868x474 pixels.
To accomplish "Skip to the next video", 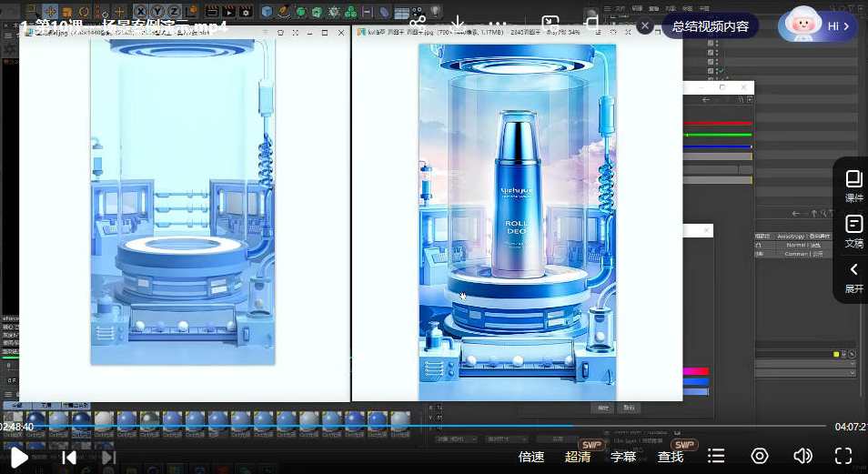I will (x=108, y=457).
